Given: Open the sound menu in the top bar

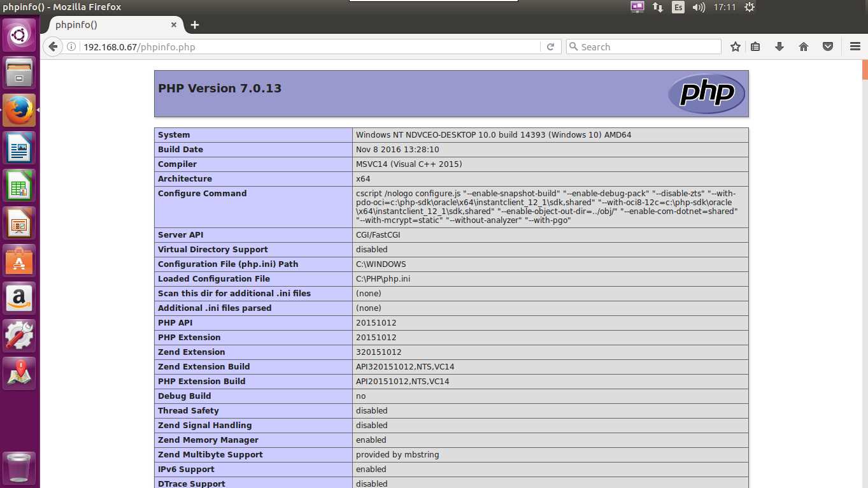Looking at the screenshot, I should (x=700, y=7).
